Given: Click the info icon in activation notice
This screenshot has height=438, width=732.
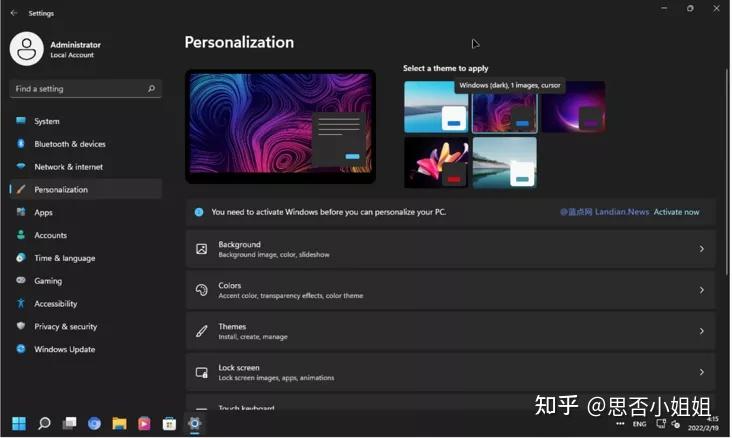Looking at the screenshot, I should pos(199,212).
